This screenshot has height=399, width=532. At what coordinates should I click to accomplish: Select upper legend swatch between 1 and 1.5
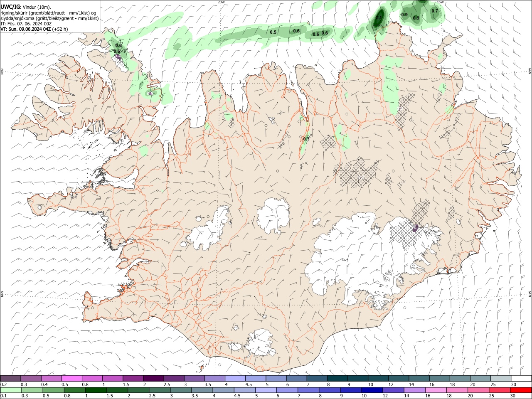tap(112, 378)
